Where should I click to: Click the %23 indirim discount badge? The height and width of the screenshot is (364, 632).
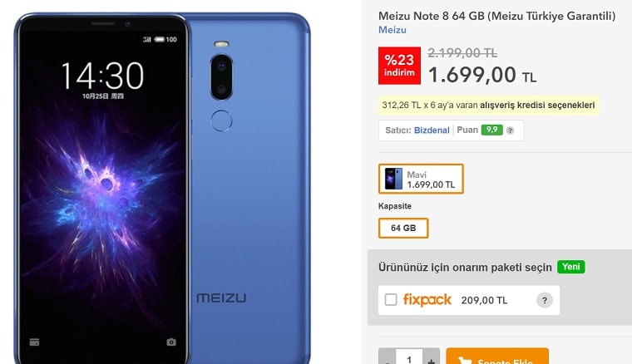point(399,66)
